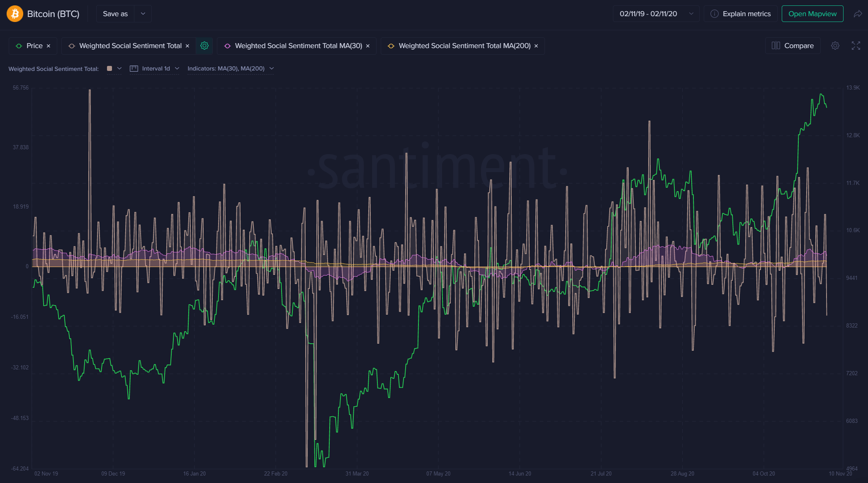
Task: Click the 13.9K price axis label
Action: point(853,88)
